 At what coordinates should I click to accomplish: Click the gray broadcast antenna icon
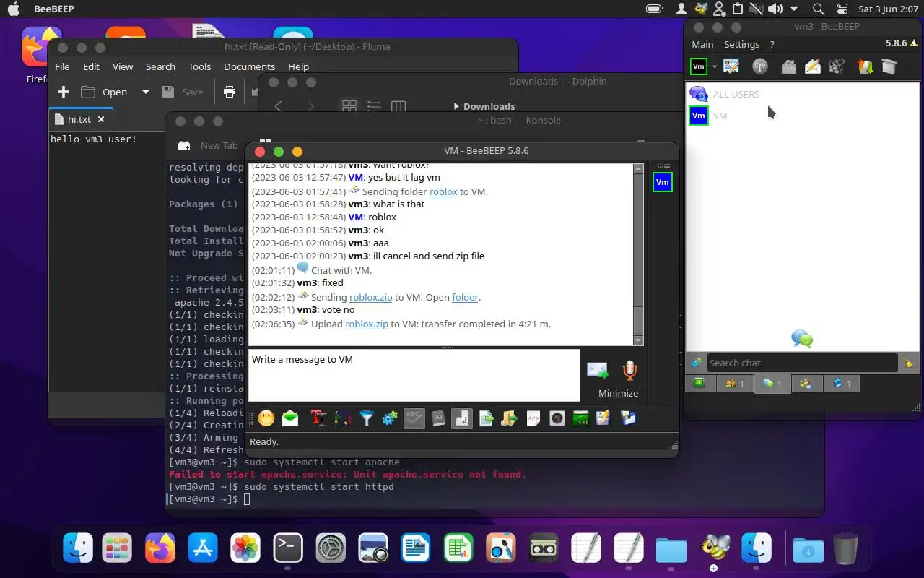click(x=759, y=67)
